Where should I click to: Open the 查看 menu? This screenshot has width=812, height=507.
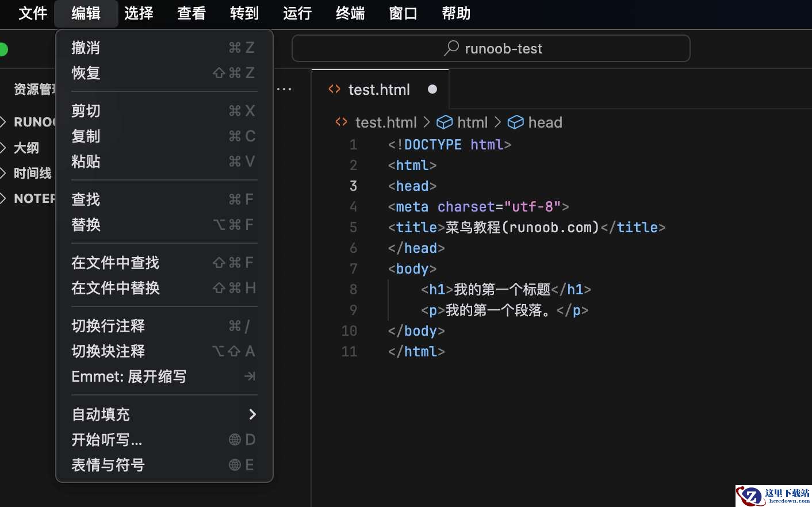click(191, 13)
